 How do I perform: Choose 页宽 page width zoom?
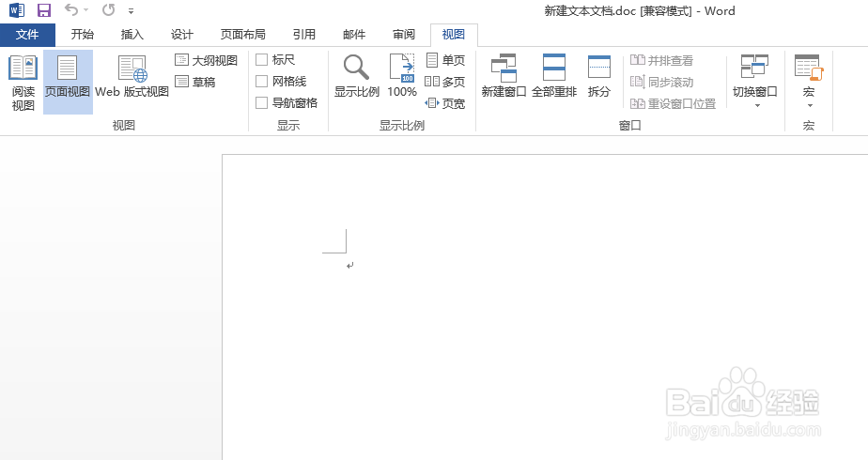[445, 103]
